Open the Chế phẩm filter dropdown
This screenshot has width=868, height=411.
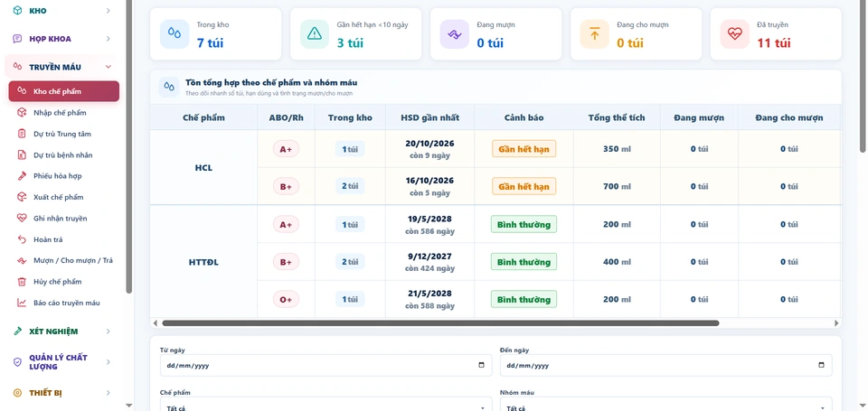325,405
